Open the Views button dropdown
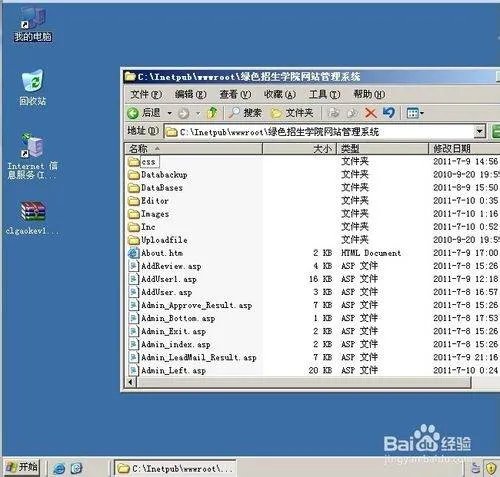Image resolution: width=500 pixels, height=477 pixels. [415, 113]
